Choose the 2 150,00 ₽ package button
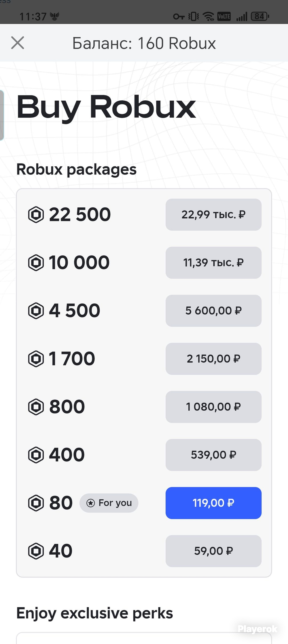This screenshot has width=288, height=644. click(x=213, y=359)
